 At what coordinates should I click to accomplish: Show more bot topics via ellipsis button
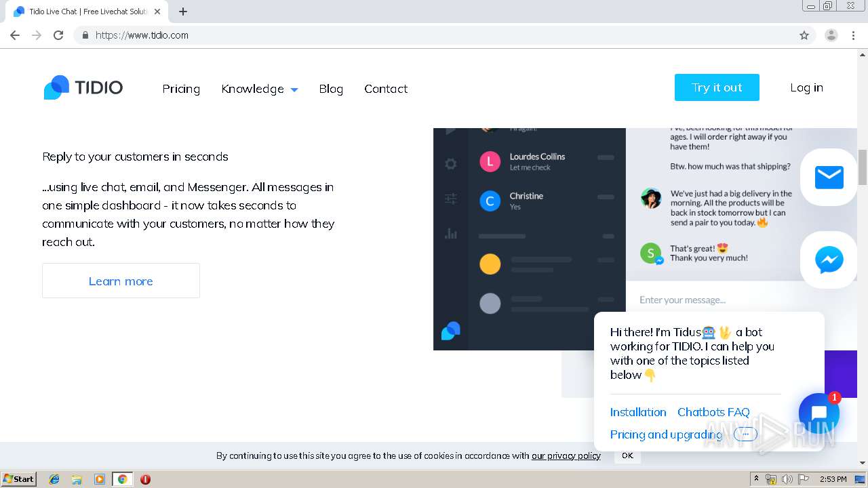pyautogui.click(x=745, y=434)
